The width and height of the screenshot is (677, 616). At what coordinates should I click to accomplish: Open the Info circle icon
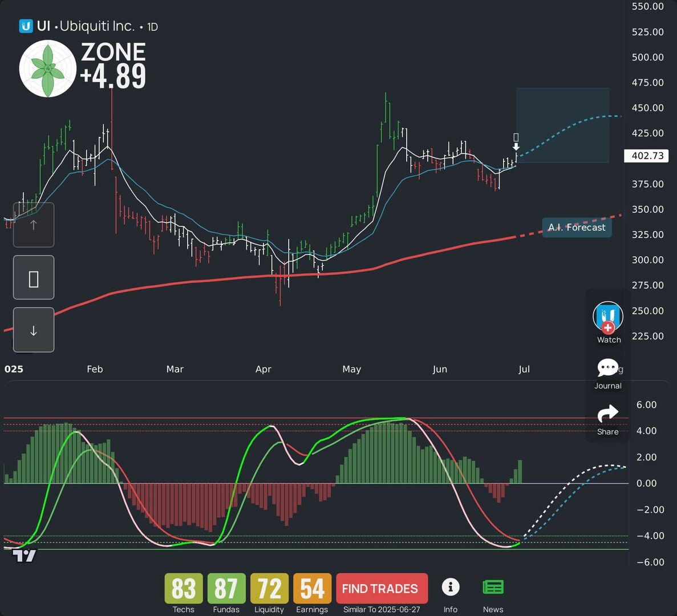pos(451,587)
